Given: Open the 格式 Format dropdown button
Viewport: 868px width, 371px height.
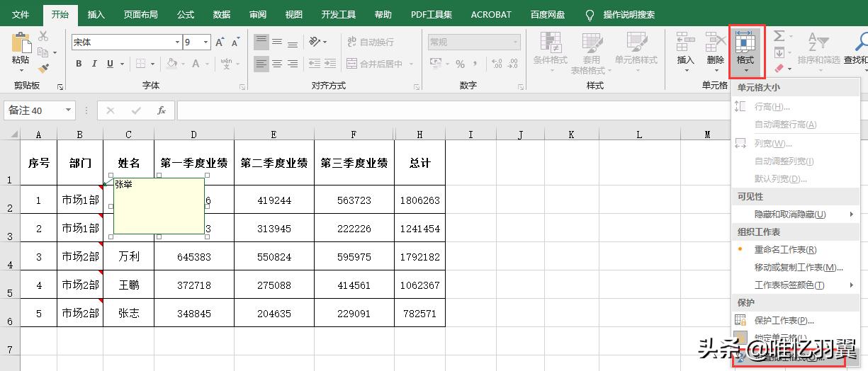Looking at the screenshot, I should 745,51.
